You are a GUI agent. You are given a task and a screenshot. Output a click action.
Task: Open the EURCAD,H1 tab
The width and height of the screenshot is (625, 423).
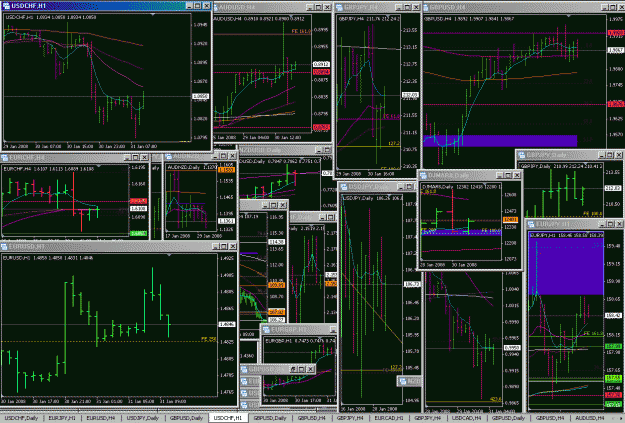[389, 418]
